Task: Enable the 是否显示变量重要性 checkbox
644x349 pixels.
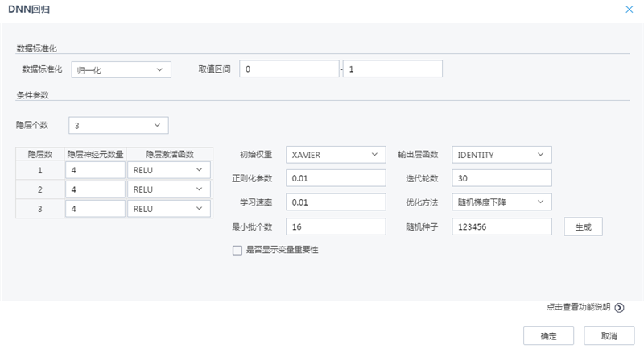Action: (x=237, y=250)
